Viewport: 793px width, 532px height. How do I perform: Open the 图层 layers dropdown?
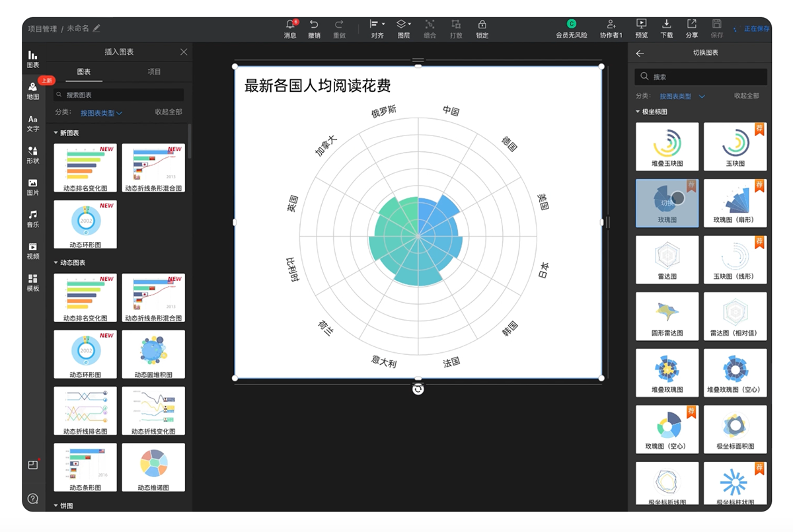[404, 28]
